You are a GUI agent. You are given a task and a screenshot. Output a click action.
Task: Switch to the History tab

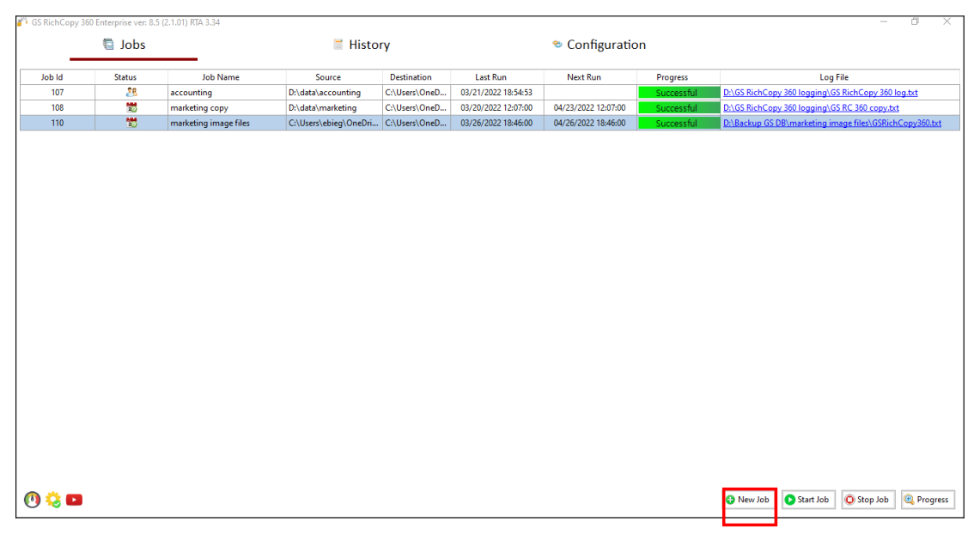(362, 45)
